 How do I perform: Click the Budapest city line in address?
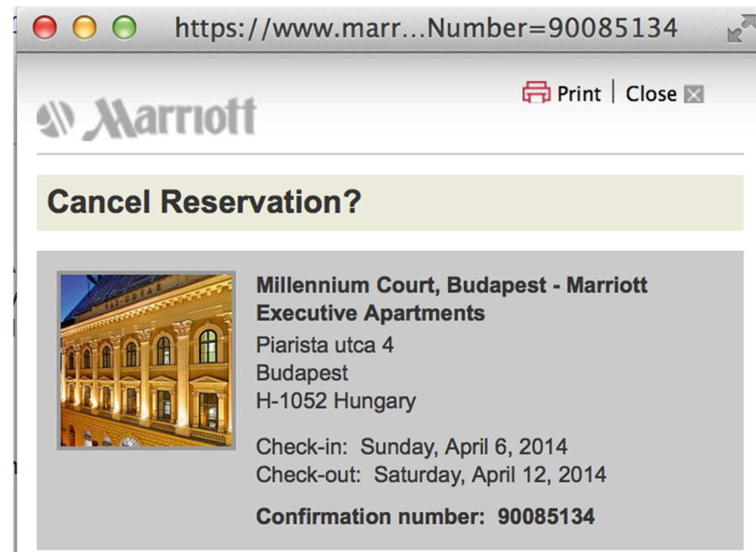pos(302,373)
